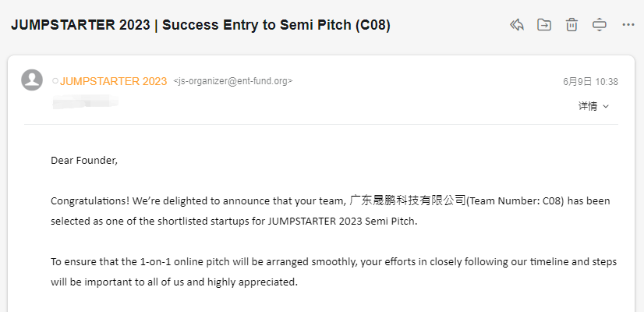Image resolution: width=644 pixels, height=312 pixels.
Task: Click the JUMPSTARTER 2023 sender name
Action: 113,81
